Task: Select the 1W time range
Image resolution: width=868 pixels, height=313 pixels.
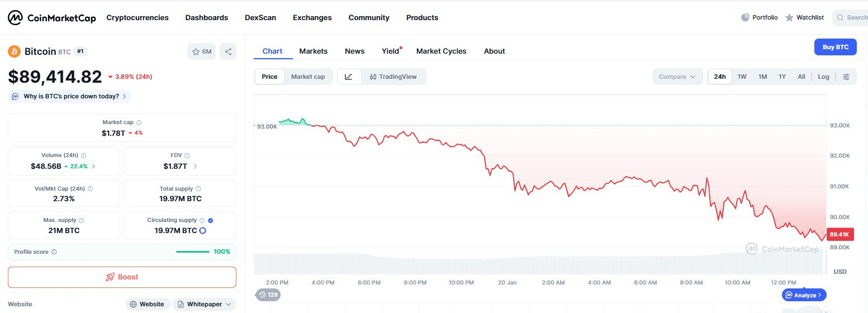Action: pos(742,77)
